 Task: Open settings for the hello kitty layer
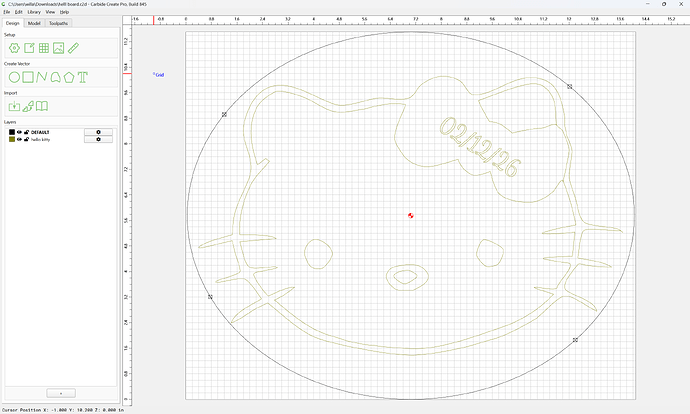[x=98, y=139]
